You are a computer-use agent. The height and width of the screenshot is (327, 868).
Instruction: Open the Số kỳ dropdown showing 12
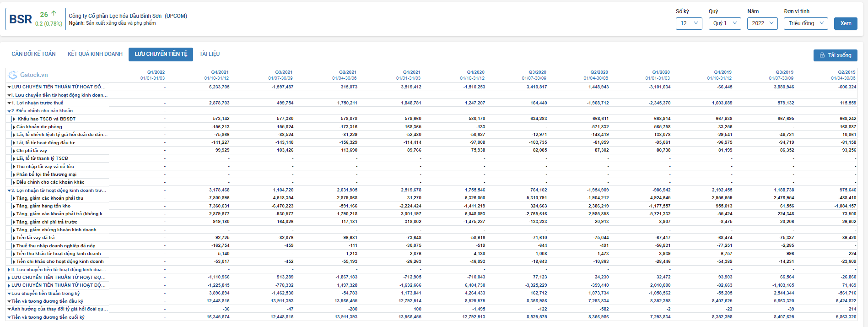click(689, 23)
